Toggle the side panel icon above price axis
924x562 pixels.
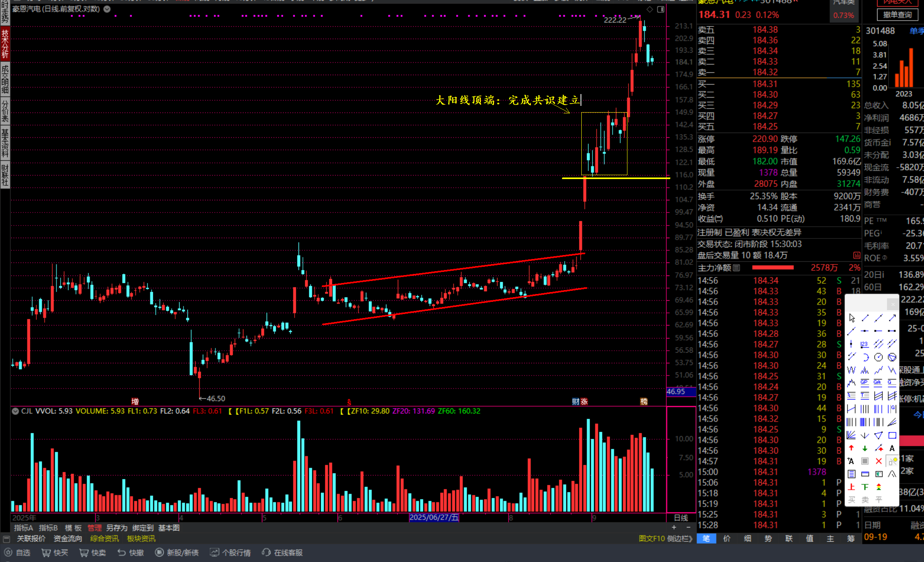point(661,9)
